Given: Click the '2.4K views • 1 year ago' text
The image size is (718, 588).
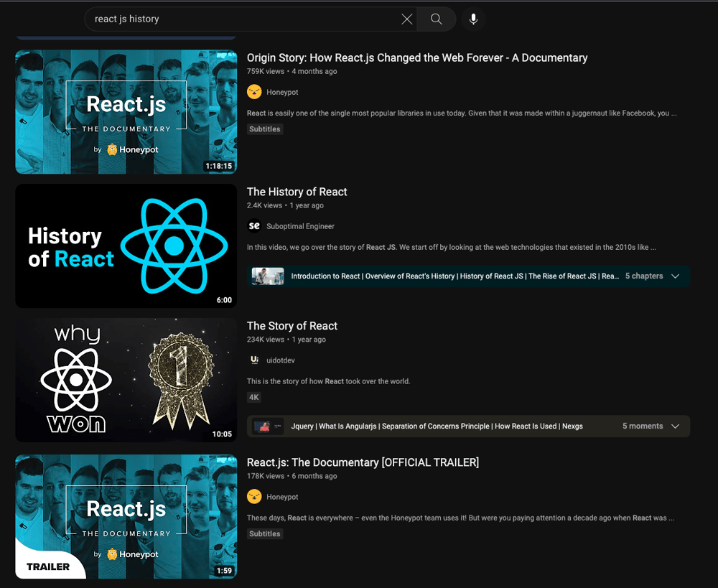Looking at the screenshot, I should click(x=285, y=205).
